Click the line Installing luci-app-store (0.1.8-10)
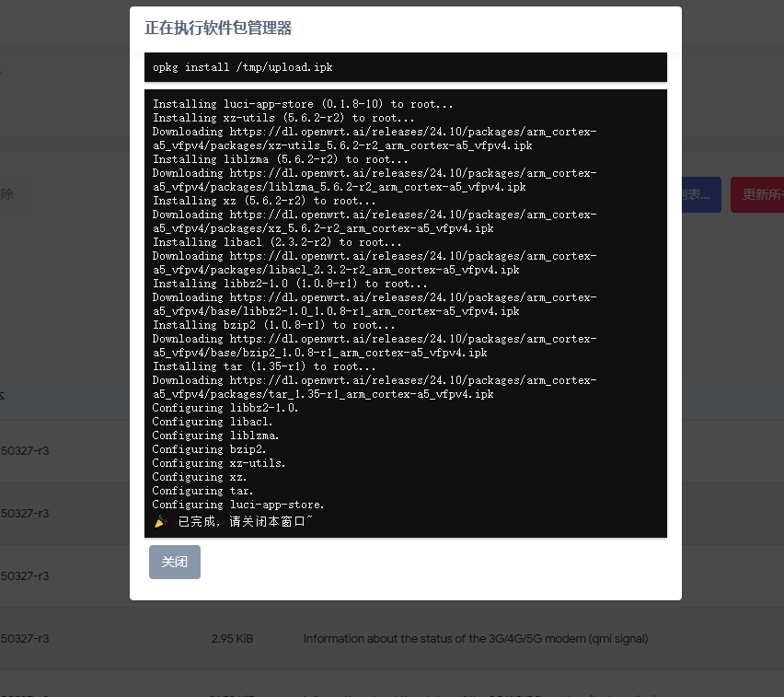784x697 pixels. click(x=303, y=104)
